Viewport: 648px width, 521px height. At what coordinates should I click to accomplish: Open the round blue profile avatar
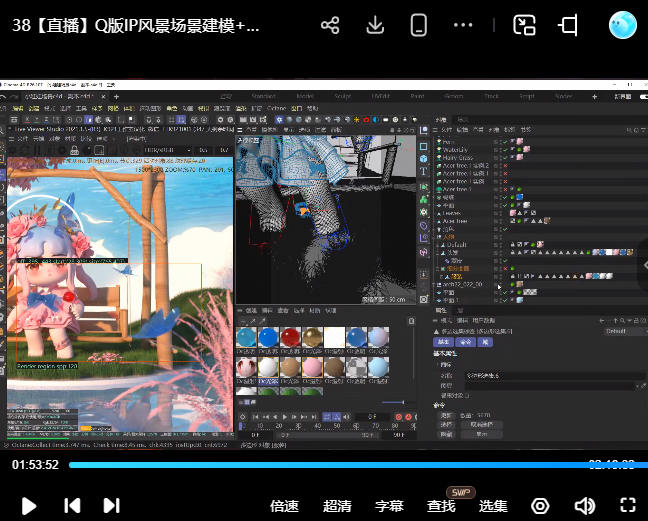(622, 25)
